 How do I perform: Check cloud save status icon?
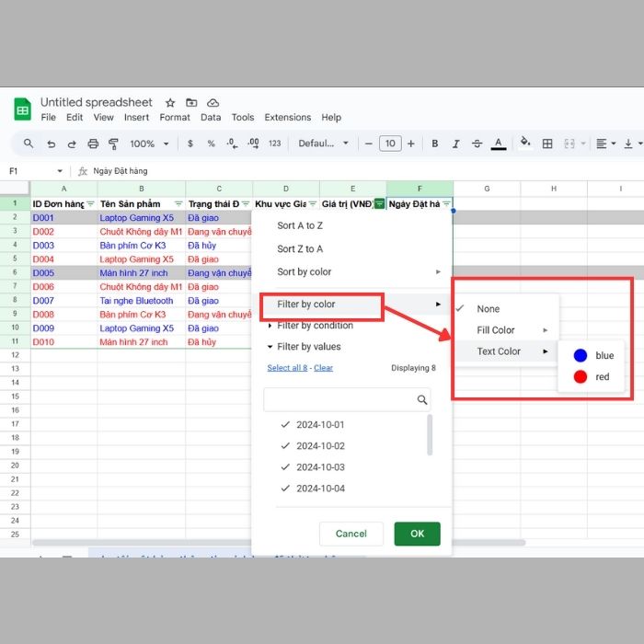pyautogui.click(x=213, y=103)
